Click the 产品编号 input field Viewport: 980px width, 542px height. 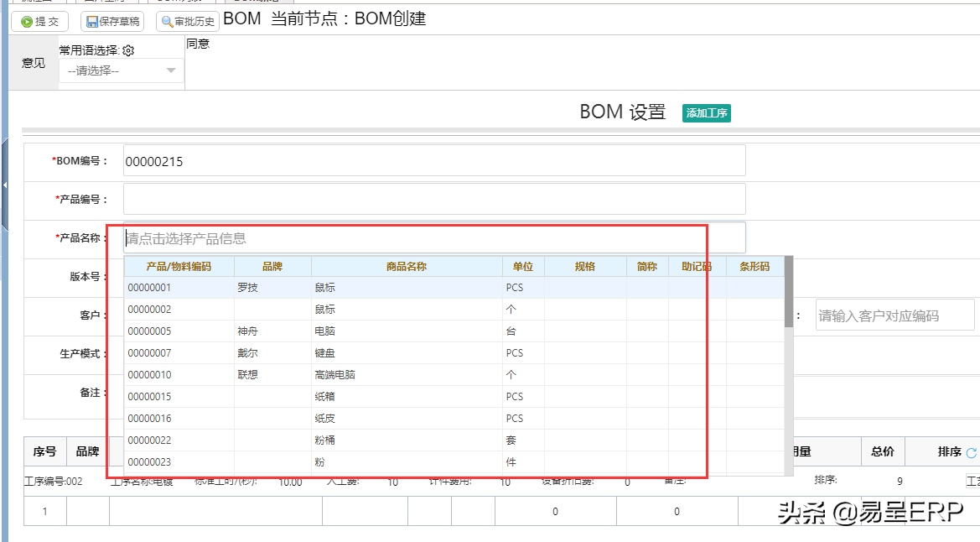click(x=434, y=199)
